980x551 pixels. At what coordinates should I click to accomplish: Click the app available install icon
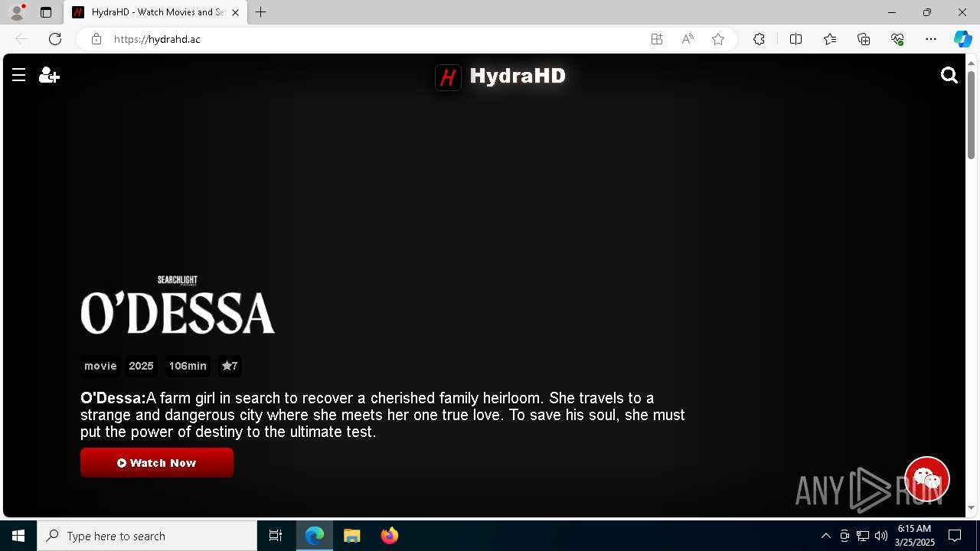657,39
